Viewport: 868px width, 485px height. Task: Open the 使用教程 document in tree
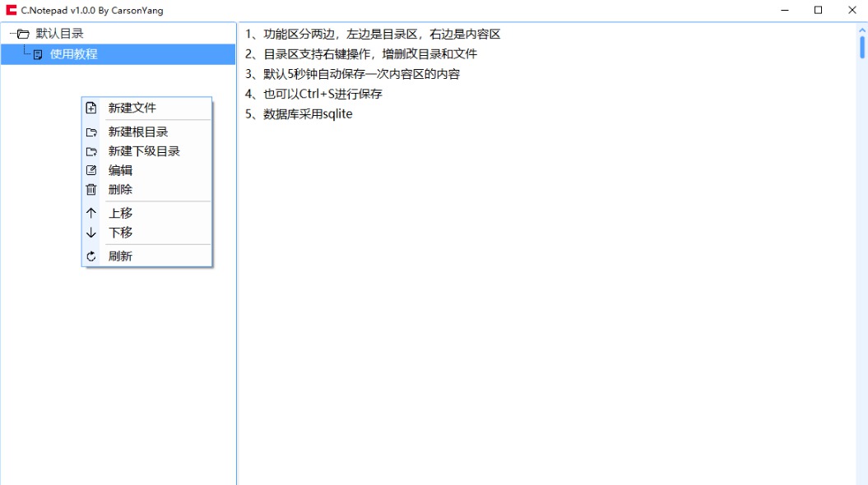73,54
